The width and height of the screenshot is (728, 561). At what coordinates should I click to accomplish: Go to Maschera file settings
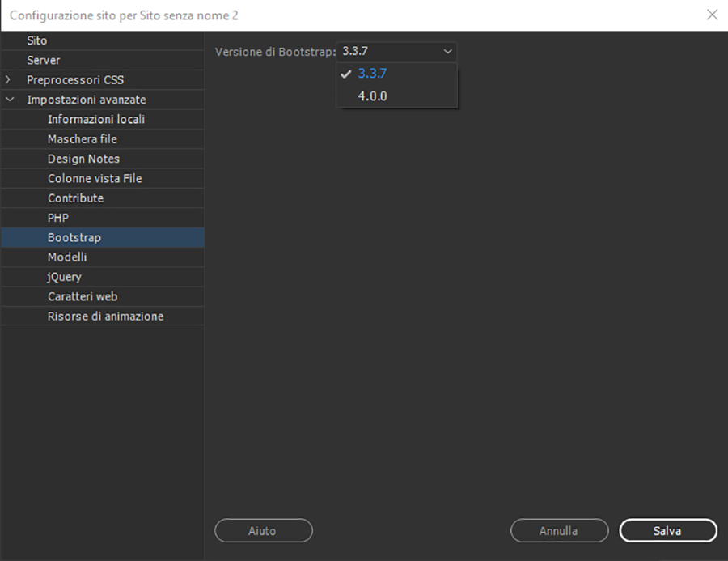102,139
